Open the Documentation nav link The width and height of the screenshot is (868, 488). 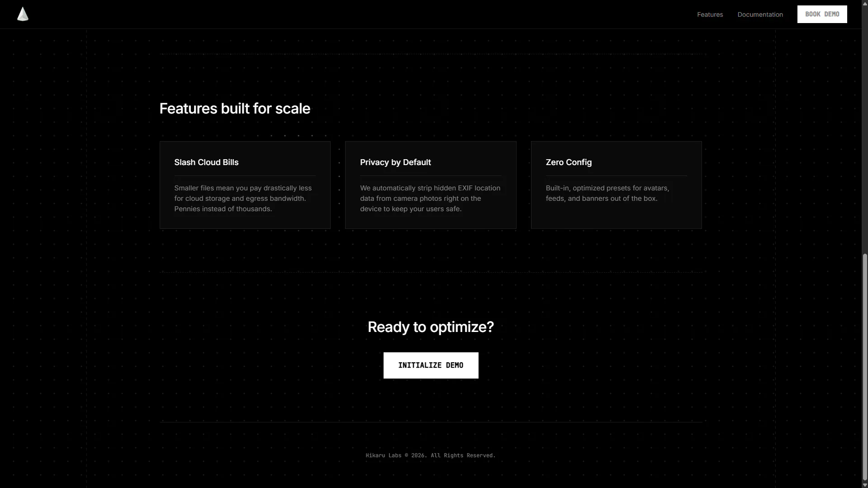[760, 14]
